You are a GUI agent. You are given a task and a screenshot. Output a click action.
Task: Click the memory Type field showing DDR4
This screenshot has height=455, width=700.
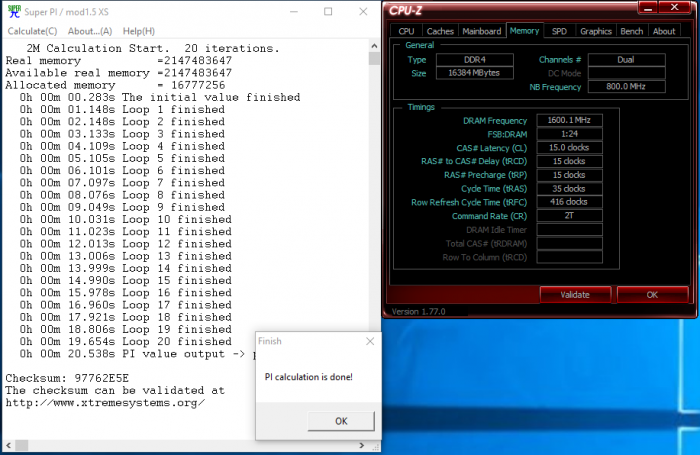(x=475, y=60)
